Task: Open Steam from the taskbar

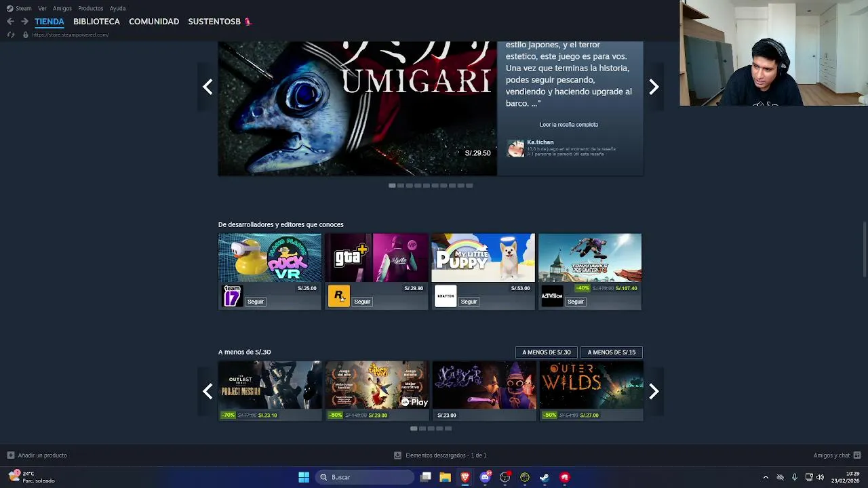Action: (545, 477)
